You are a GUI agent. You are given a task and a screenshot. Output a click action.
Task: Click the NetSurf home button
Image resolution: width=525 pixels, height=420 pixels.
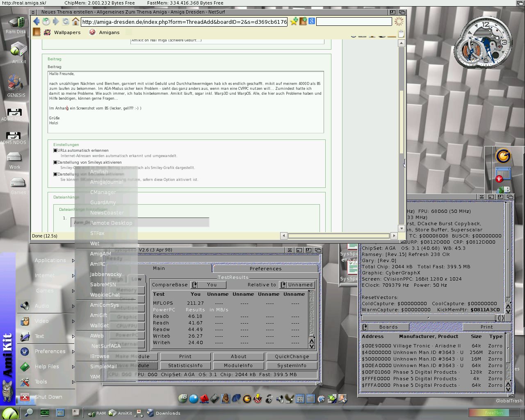tap(75, 22)
